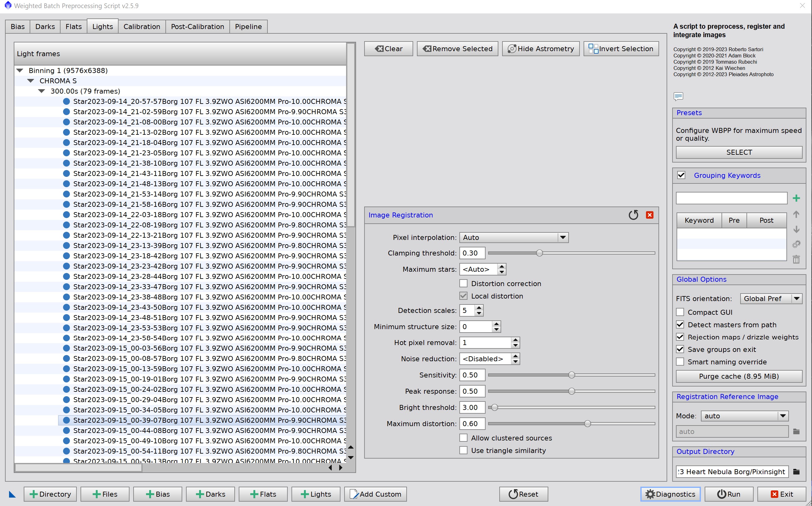Click the Clear button
This screenshot has height=506, width=812.
pos(388,49)
